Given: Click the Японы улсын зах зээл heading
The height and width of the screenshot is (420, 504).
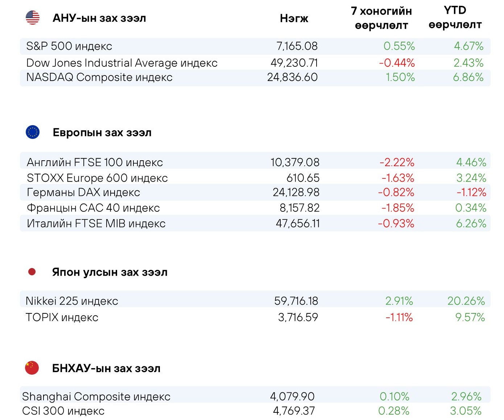Looking at the screenshot, I should (x=110, y=272).
